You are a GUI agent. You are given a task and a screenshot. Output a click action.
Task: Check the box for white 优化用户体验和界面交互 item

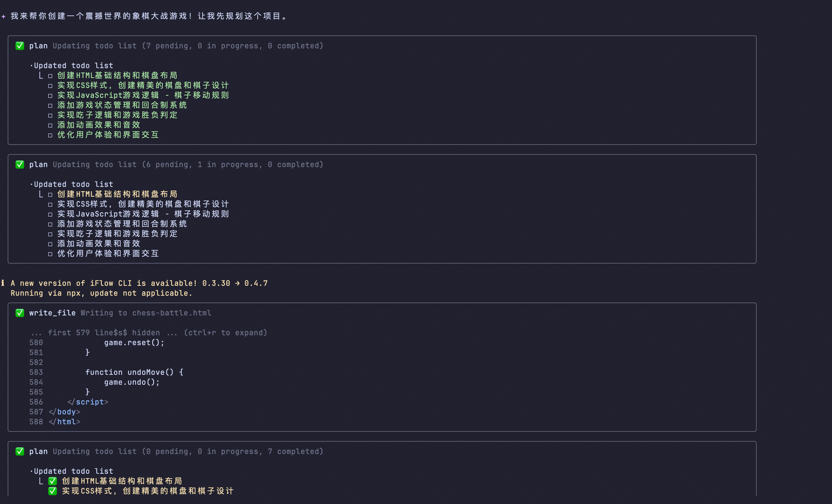coord(50,254)
